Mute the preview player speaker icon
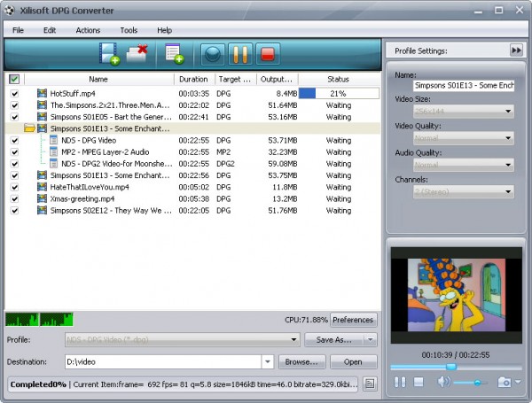This screenshot has width=532, height=403. [x=442, y=382]
